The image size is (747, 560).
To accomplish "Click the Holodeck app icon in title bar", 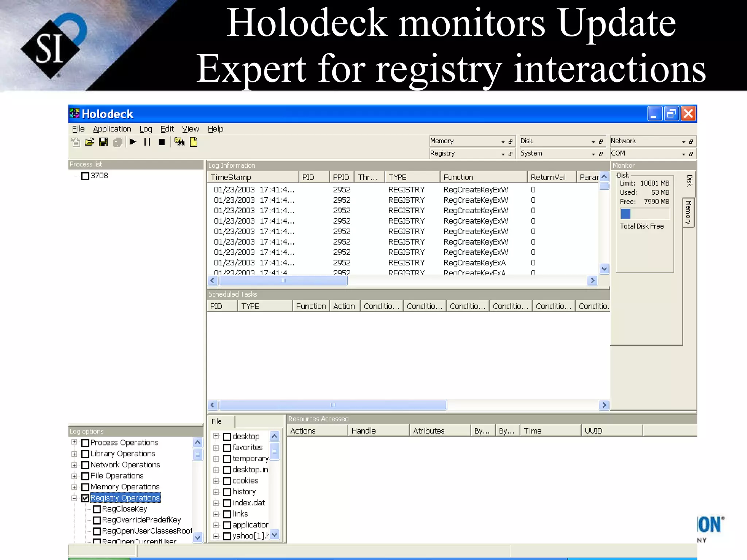I will coord(74,113).
